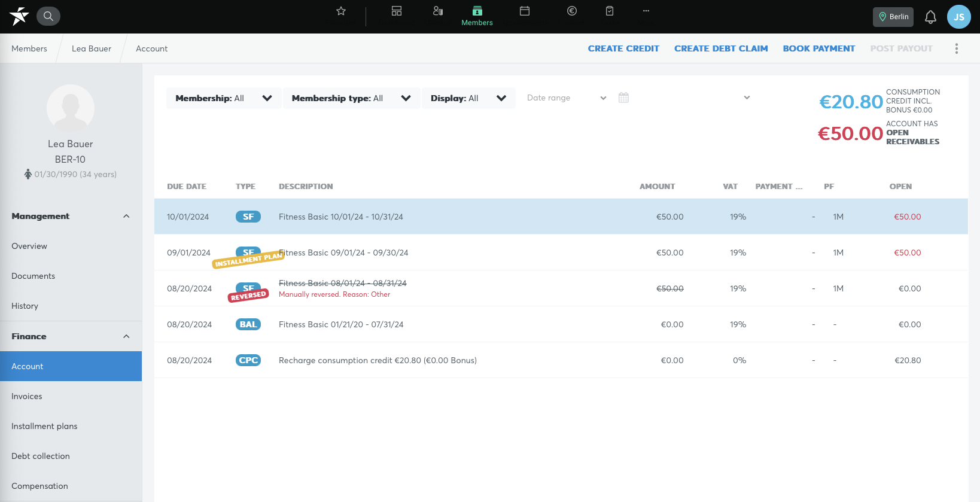Open the staff/person lock icon

coord(438,11)
